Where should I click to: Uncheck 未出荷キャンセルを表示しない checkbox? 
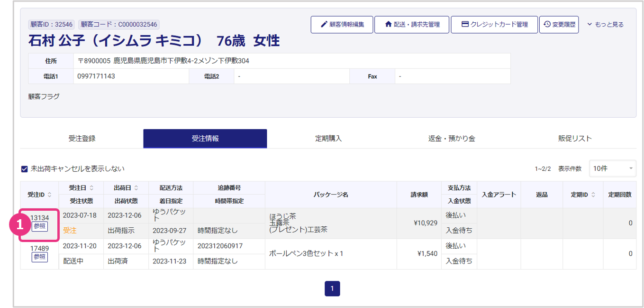[x=25, y=169]
